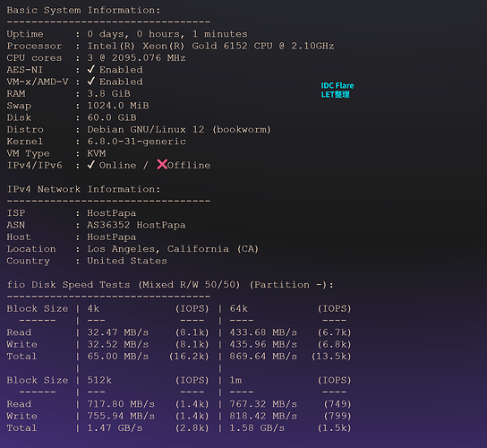Click the ISP row value 'HostPapa'
Viewport: 487px width, 448px height.
point(112,213)
